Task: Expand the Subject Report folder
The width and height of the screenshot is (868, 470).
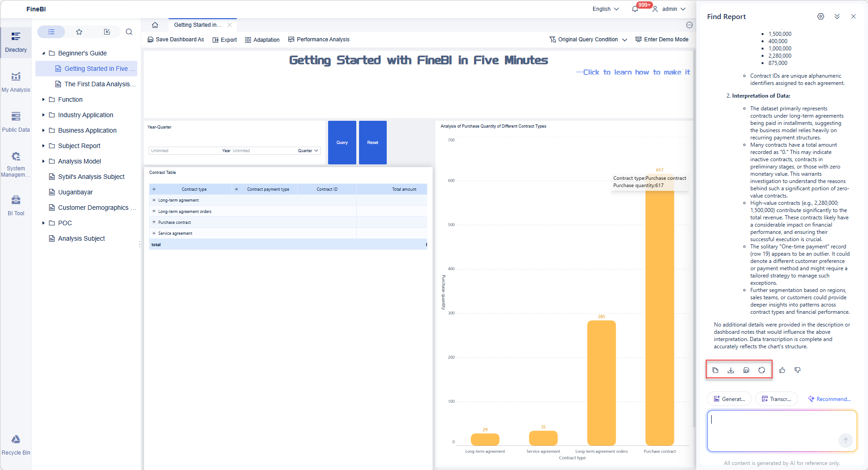Action: [x=44, y=146]
